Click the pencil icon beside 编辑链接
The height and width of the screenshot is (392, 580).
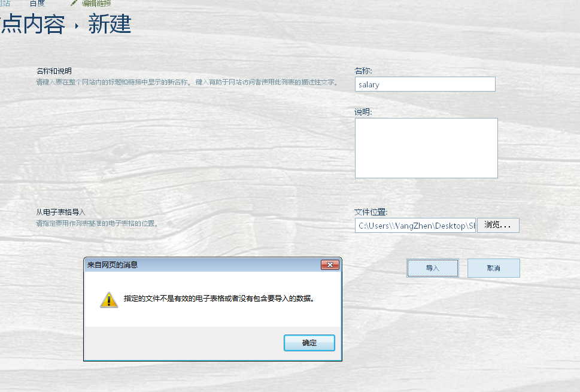tap(74, 3)
